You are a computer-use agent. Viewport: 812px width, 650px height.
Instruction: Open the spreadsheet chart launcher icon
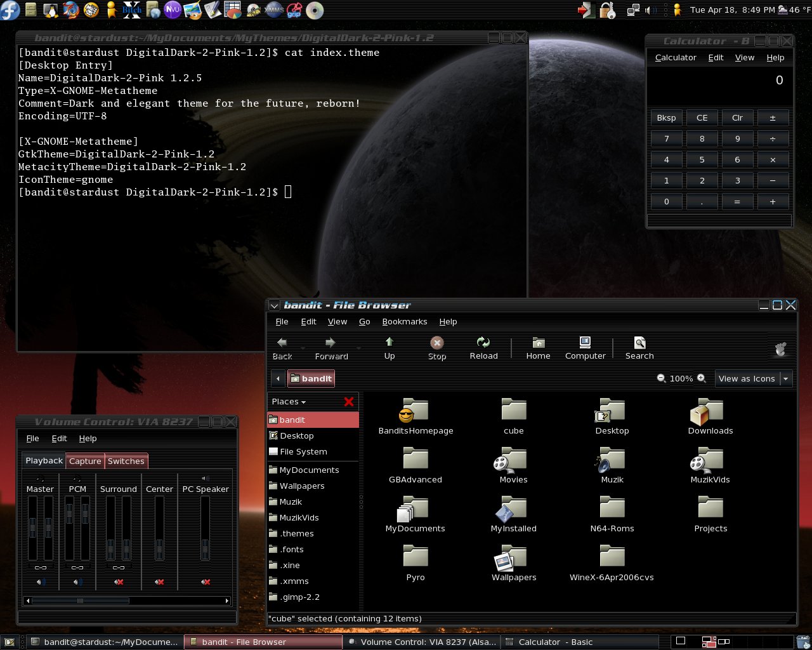coord(233,10)
